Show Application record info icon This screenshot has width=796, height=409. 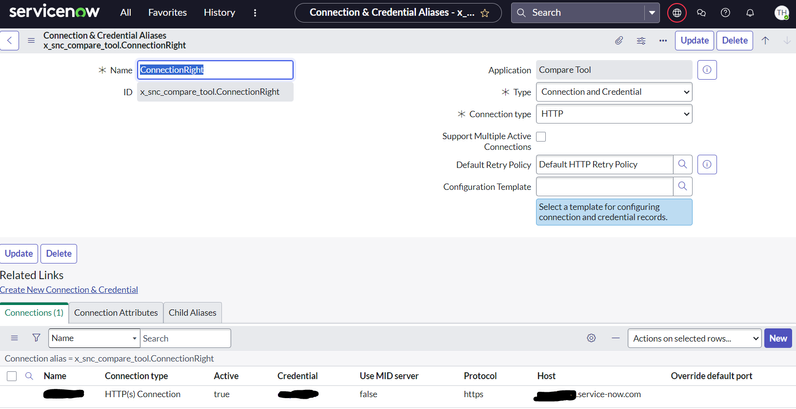click(707, 70)
